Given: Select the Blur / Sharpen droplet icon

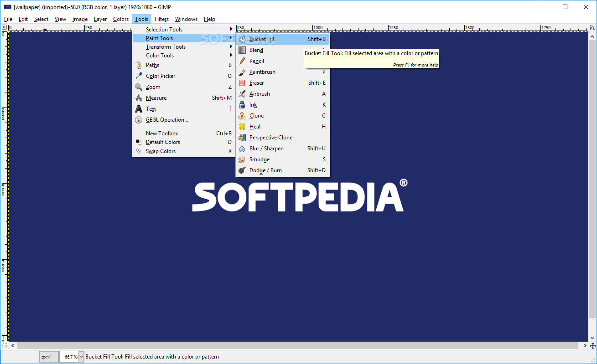Looking at the screenshot, I should point(242,149).
